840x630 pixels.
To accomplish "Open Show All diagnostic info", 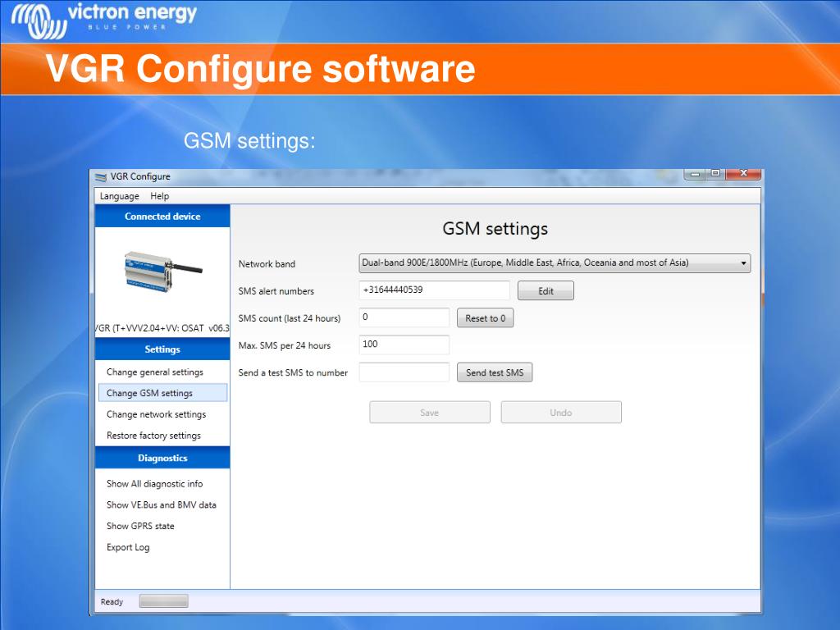I will (x=155, y=484).
